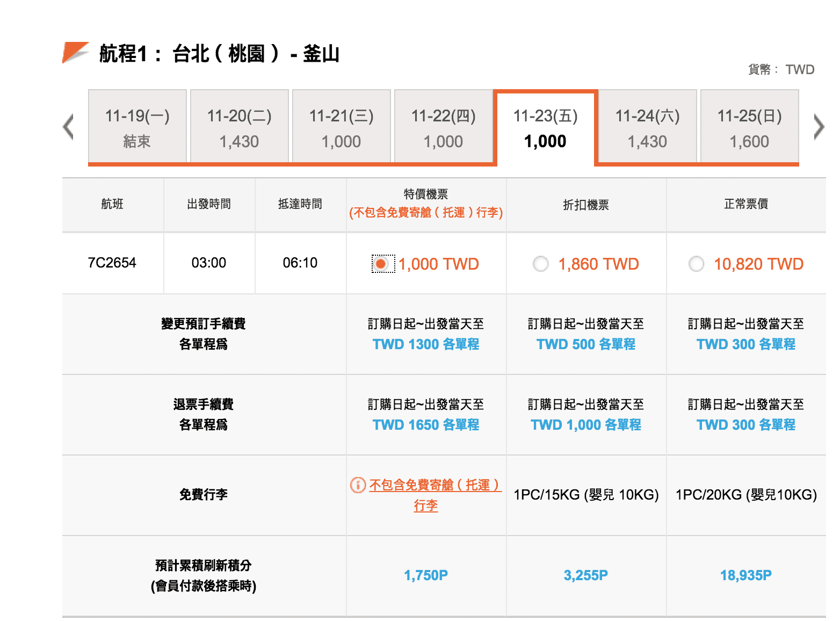Image resolution: width=840 pixels, height=621 pixels.
Task: Select the 11-23(五) 1,000 date tab
Action: (x=546, y=128)
